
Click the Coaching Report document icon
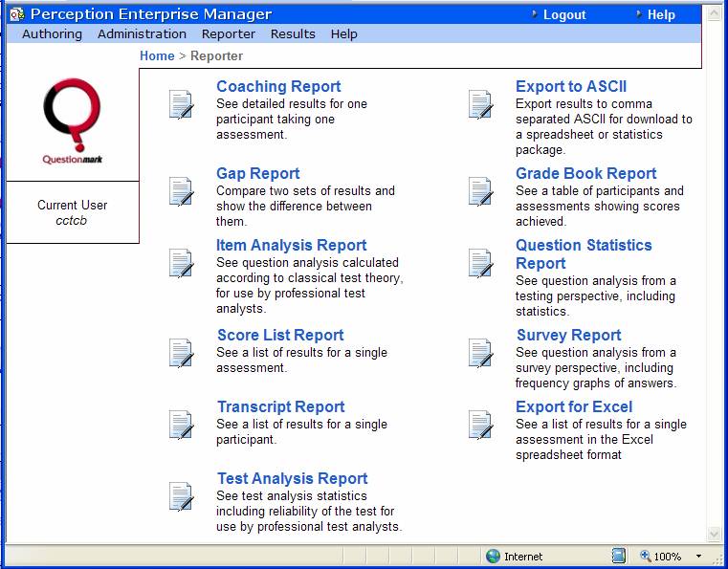[181, 104]
